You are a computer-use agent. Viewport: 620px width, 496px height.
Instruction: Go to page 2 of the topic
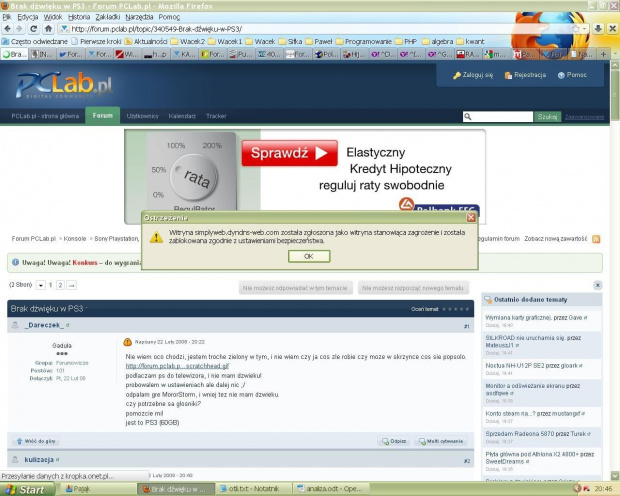[60, 285]
